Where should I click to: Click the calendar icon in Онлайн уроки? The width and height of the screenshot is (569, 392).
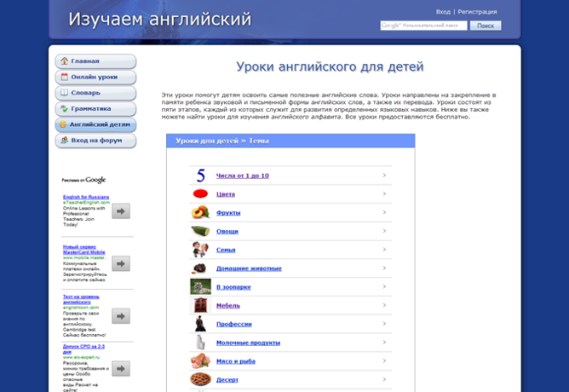tap(64, 77)
